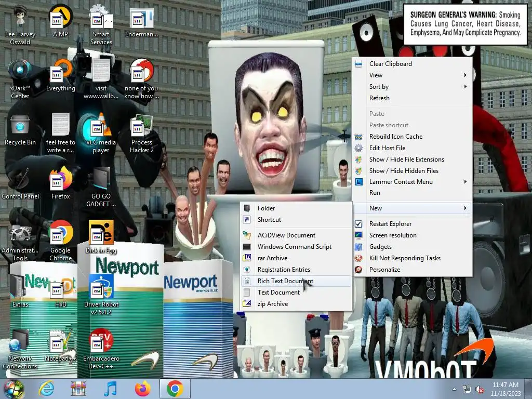Click the Show desktop strip
Image resolution: width=532 pixels, height=399 pixels.
click(528, 389)
